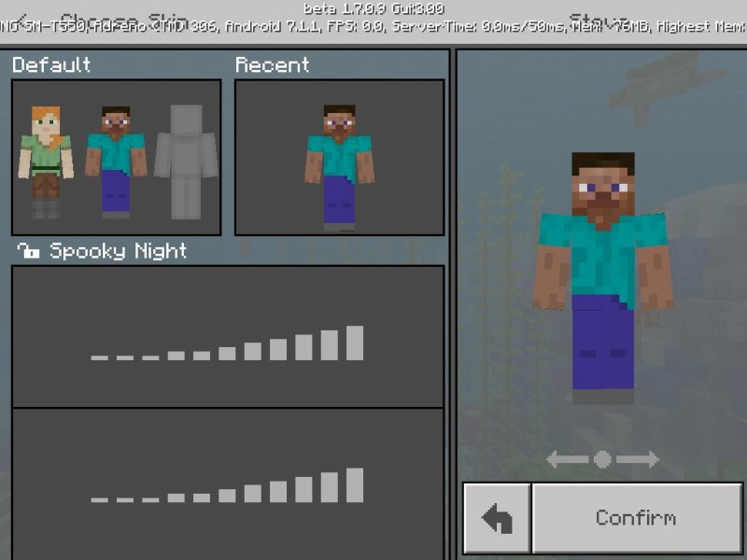Select the Alex skin in Default
The width and height of the screenshot is (747, 560).
[46, 161]
